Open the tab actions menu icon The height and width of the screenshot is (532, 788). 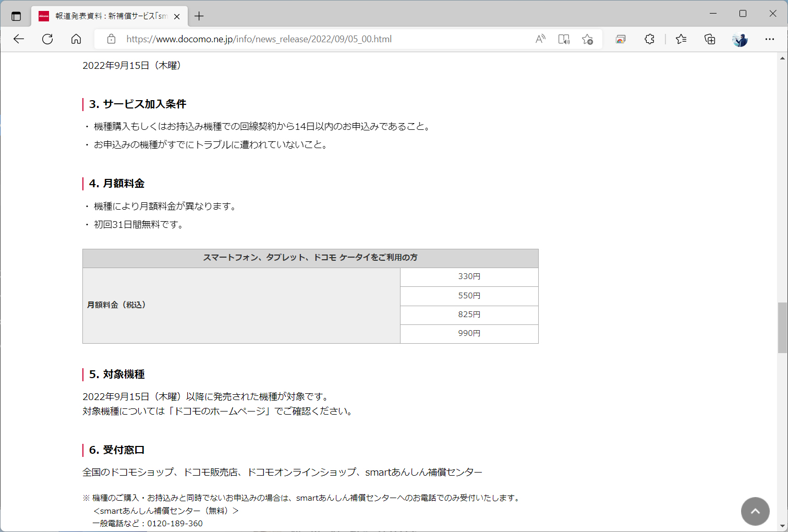click(x=16, y=16)
